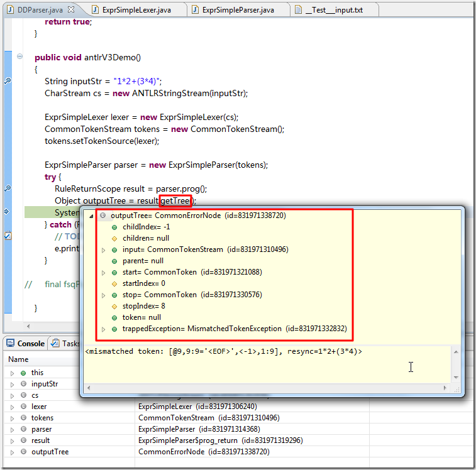476x470 pixels.
Task: Click the local variable icon beside parser
Action: [23, 429]
